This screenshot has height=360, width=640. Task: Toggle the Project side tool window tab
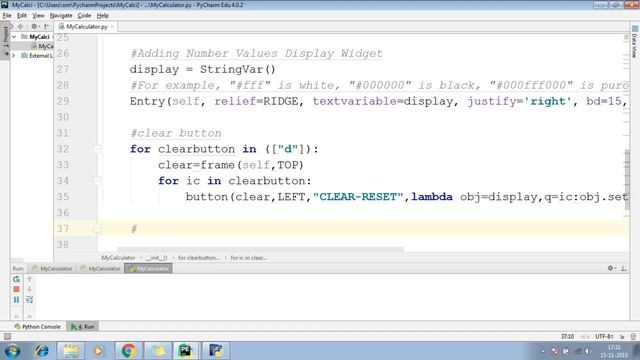click(5, 40)
